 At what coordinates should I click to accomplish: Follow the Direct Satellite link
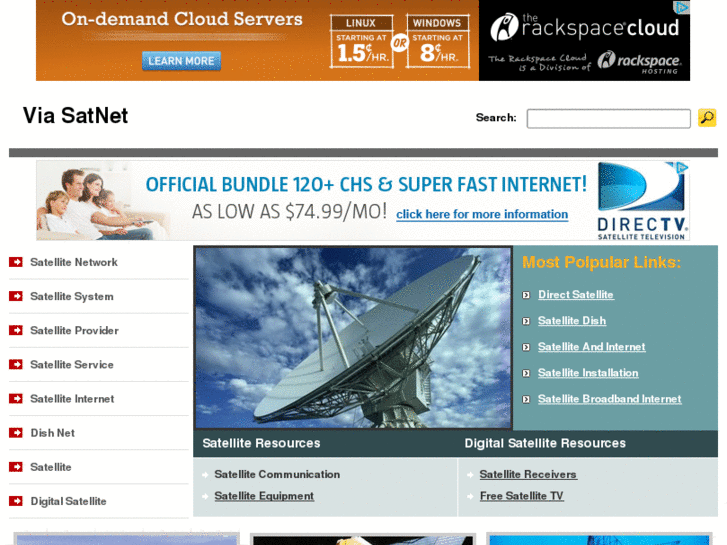pos(576,295)
